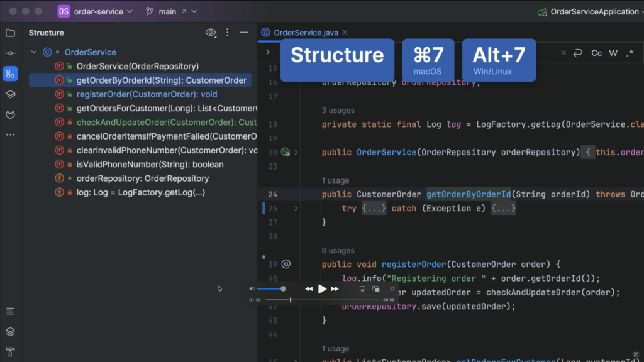Seek on the video progress bar

point(322,300)
